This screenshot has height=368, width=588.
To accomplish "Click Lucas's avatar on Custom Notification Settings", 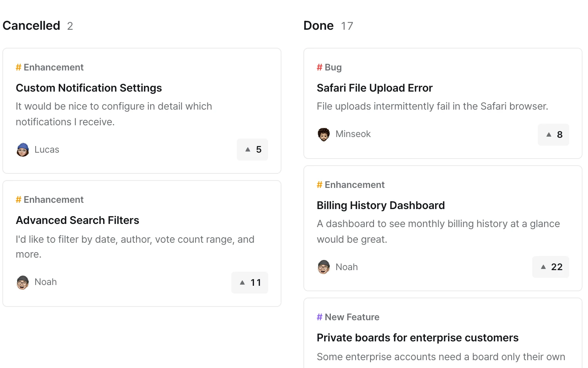I will 23,150.
